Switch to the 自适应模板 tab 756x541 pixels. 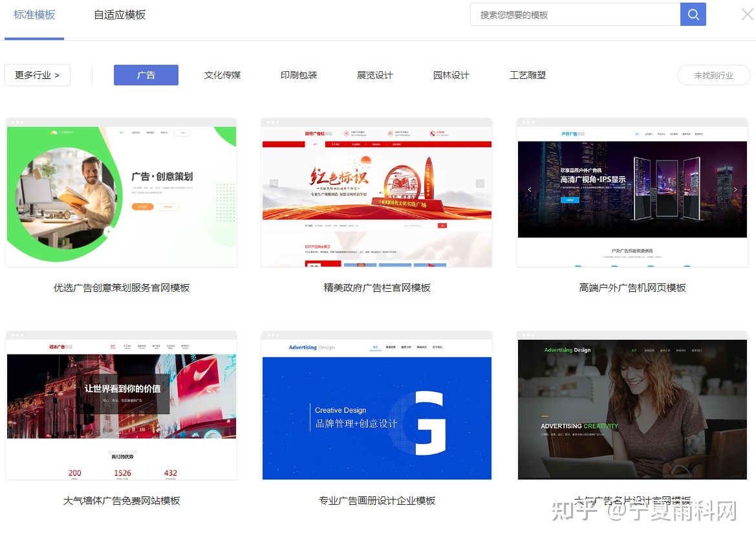click(x=120, y=14)
